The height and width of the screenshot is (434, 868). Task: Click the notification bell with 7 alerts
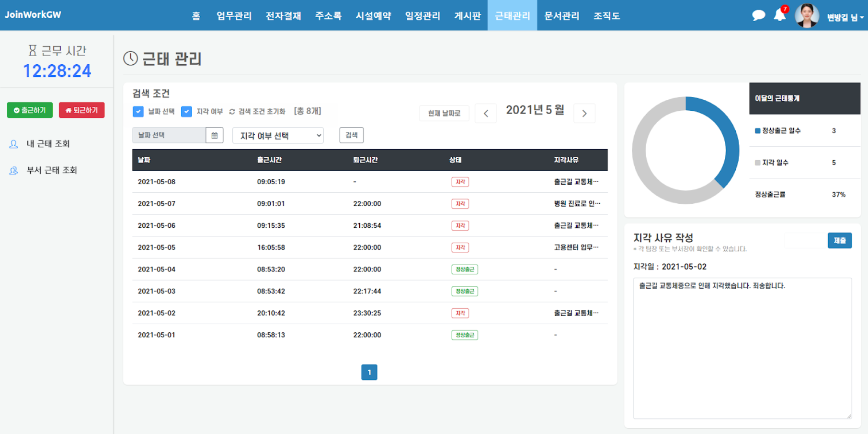780,16
